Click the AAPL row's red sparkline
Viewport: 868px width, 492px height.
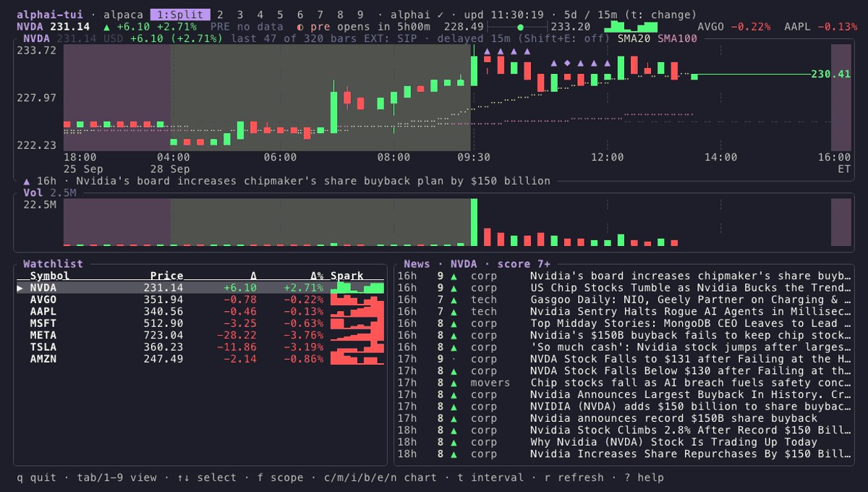[357, 311]
